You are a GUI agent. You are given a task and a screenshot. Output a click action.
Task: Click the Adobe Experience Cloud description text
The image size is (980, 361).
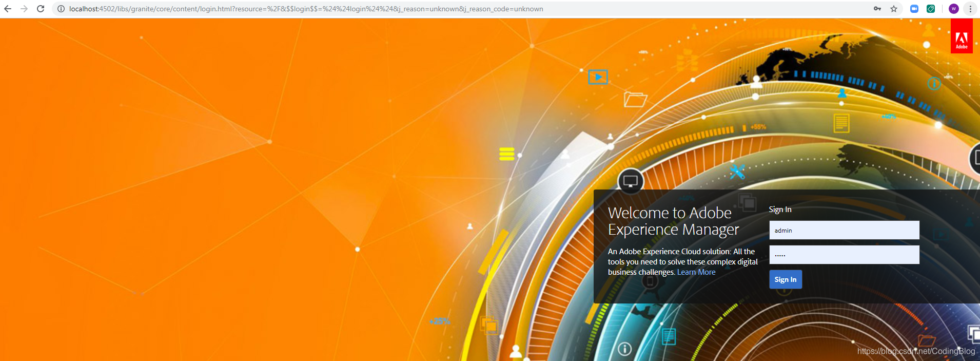point(683,262)
